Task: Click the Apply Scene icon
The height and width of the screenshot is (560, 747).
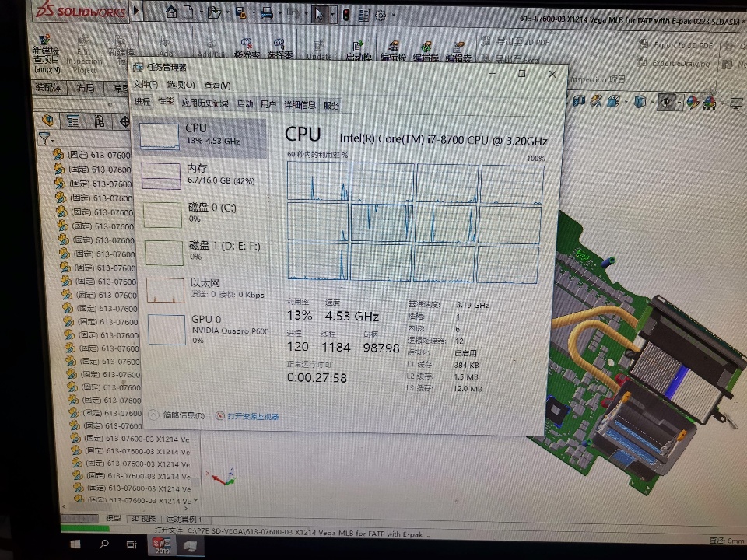Action: pyautogui.click(x=710, y=103)
